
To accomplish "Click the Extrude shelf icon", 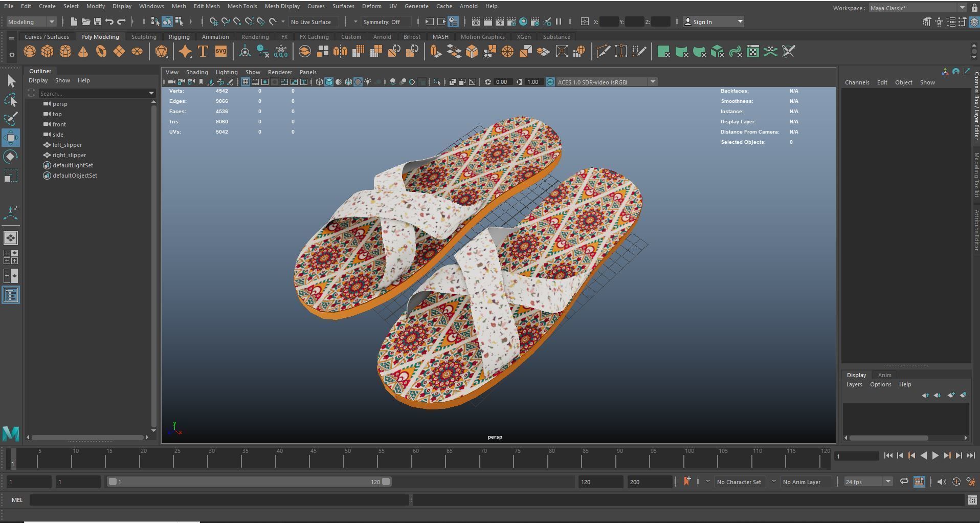I will coord(436,51).
